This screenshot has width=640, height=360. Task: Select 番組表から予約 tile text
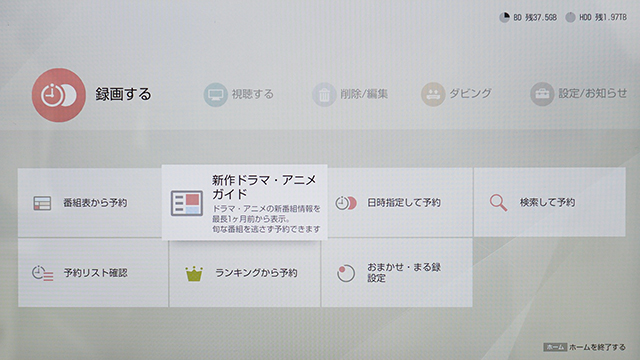point(95,203)
